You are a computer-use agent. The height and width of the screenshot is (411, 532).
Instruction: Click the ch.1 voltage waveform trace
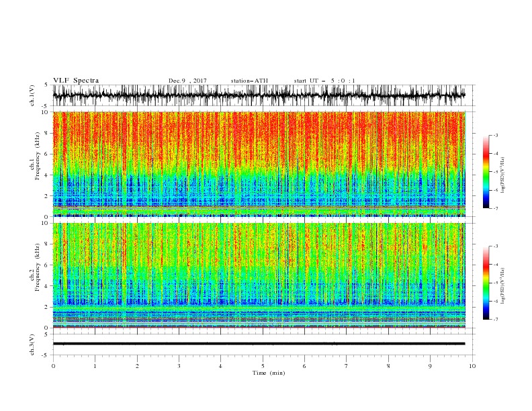259,95
